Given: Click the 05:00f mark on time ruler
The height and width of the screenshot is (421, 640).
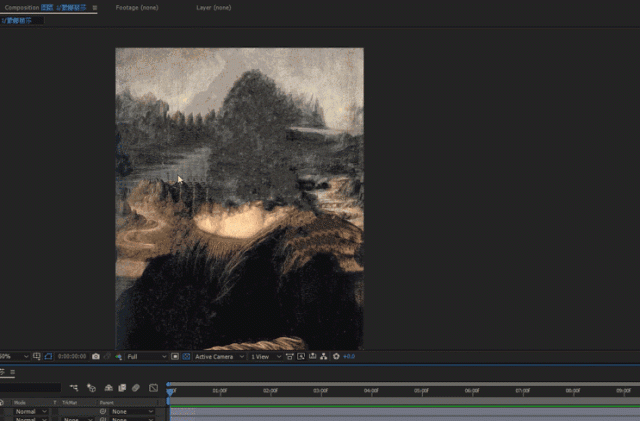Looking at the screenshot, I should [421, 391].
